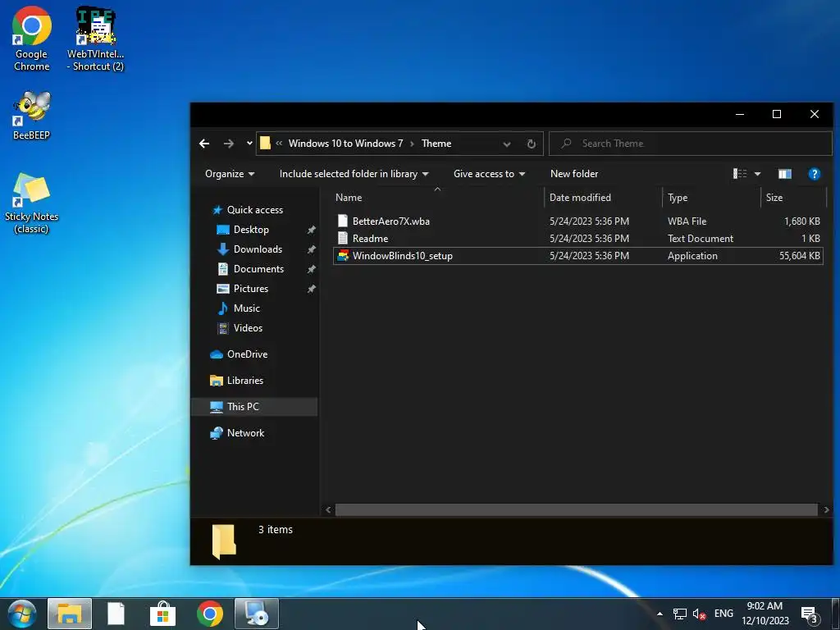The width and height of the screenshot is (840, 630).
Task: Open blank document taskbar icon
Action: click(116, 614)
